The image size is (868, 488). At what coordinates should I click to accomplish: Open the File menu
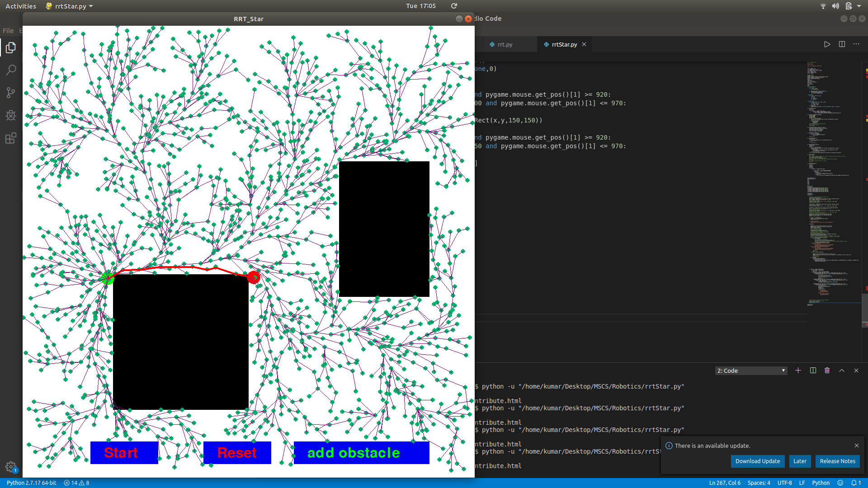coord(8,30)
